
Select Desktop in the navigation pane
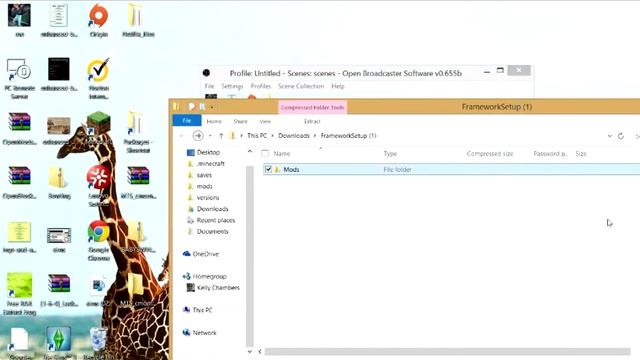coord(203,152)
